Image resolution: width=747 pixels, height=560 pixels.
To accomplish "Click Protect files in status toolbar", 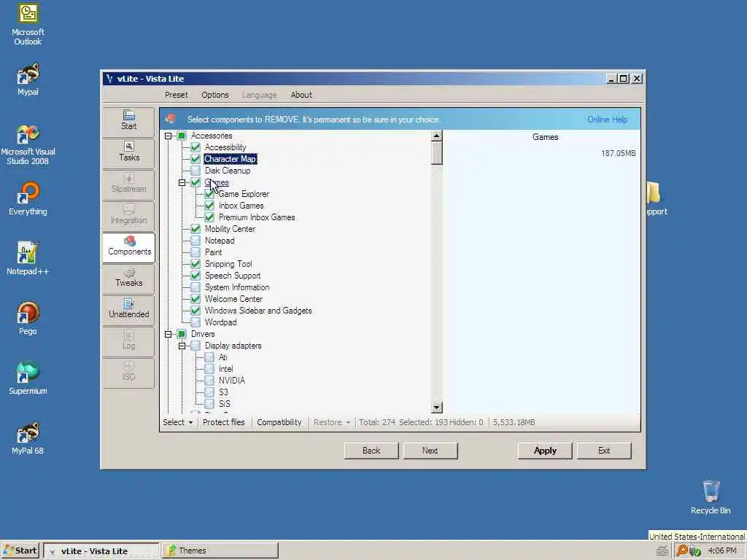I will click(223, 422).
